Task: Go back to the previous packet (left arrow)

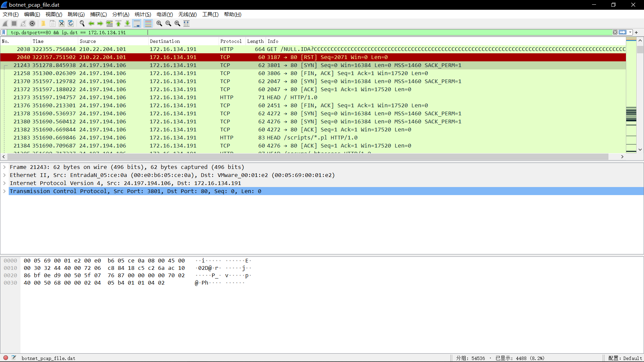Action: pos(91,23)
